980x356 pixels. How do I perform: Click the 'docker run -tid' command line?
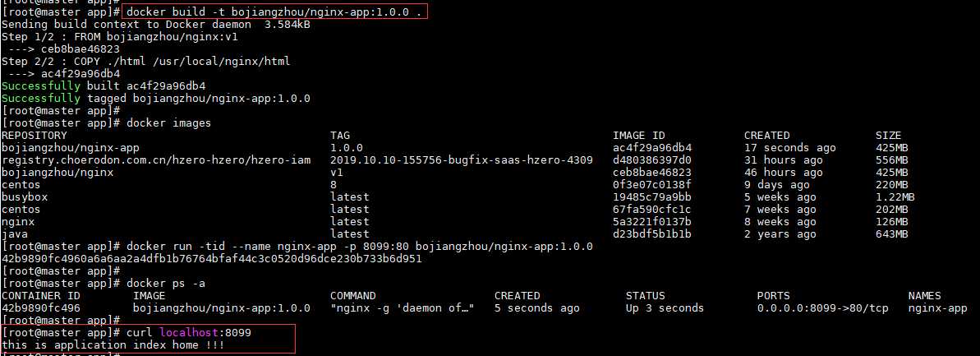click(359, 247)
